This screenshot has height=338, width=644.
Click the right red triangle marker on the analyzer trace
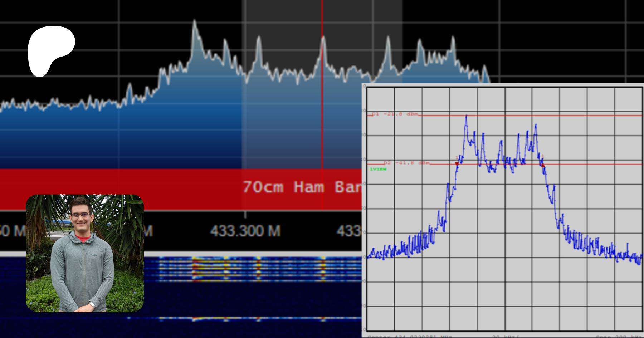[x=543, y=165]
